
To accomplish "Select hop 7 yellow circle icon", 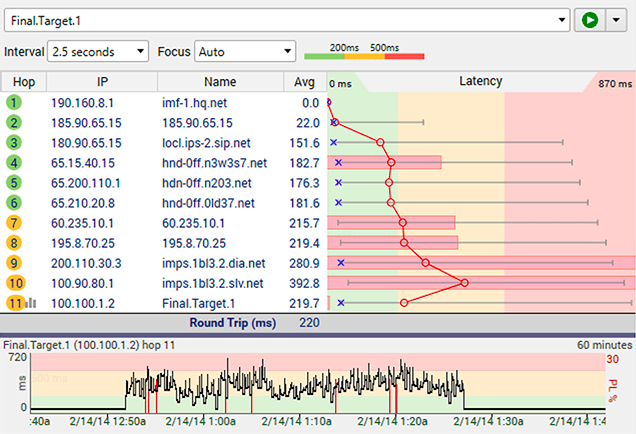I will 14,223.
